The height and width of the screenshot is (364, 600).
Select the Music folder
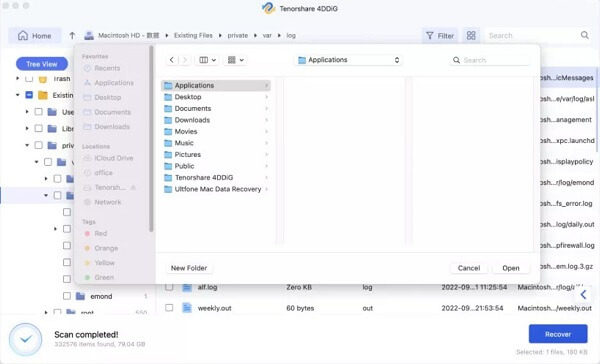[216, 143]
